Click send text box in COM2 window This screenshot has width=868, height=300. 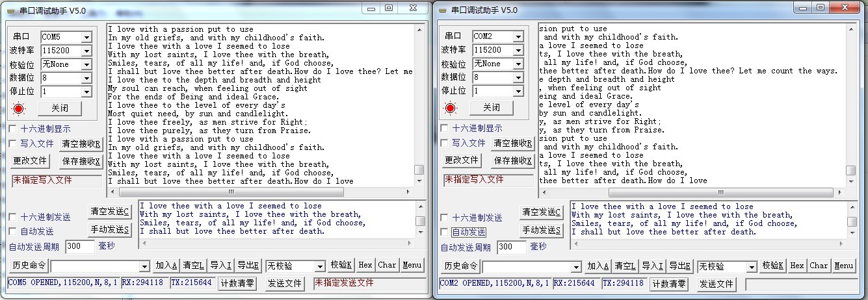click(x=707, y=219)
